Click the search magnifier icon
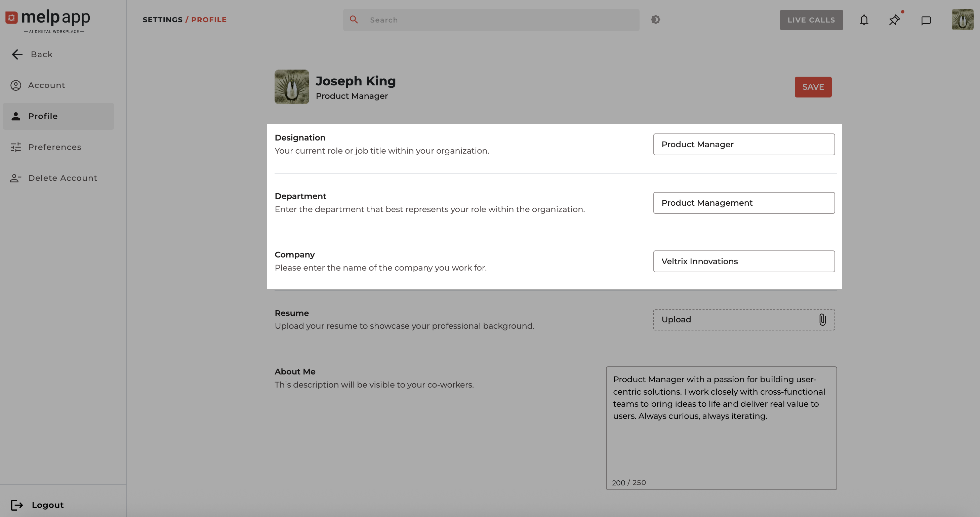 click(354, 20)
